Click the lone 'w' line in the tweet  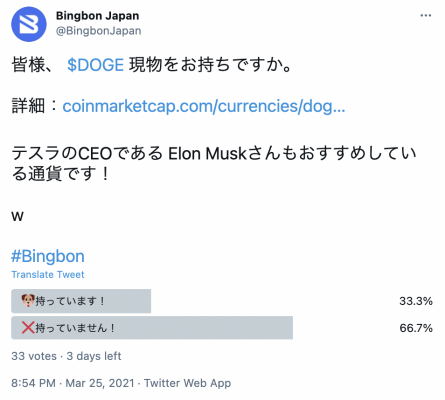[x=17, y=216]
